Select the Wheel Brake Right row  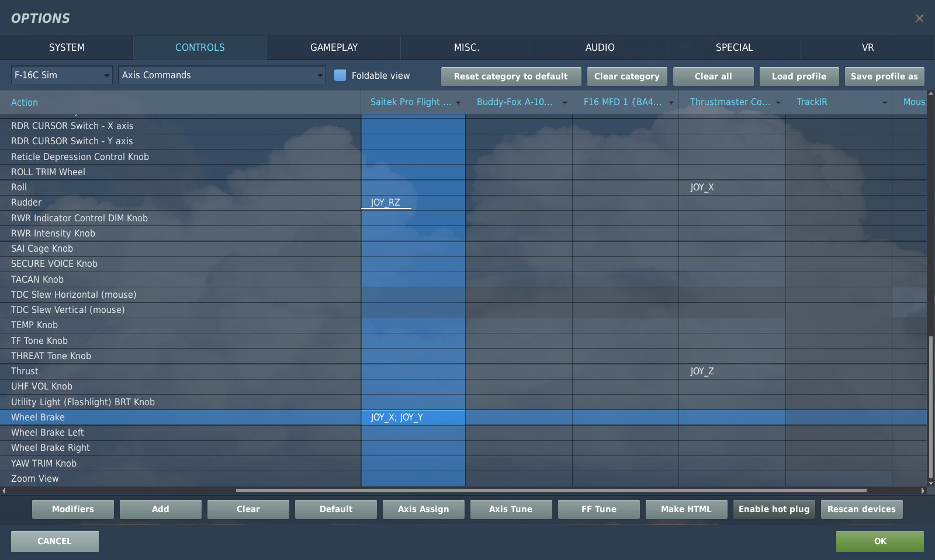(463, 448)
